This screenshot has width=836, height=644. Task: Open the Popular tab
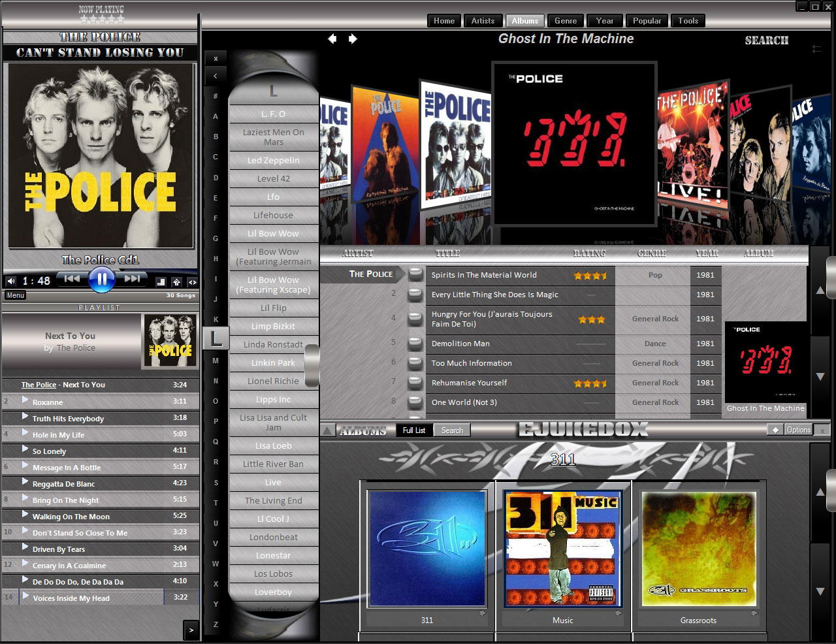[x=647, y=21]
